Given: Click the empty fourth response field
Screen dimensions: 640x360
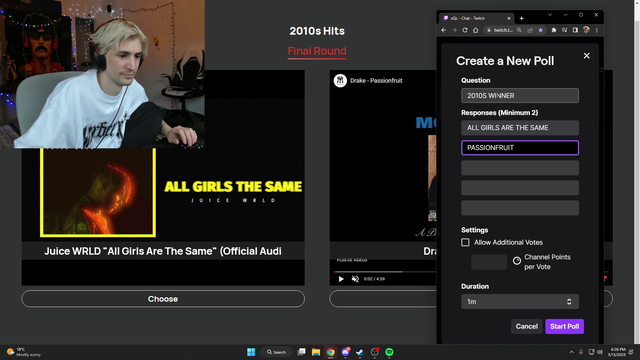Looking at the screenshot, I should coord(520,188).
